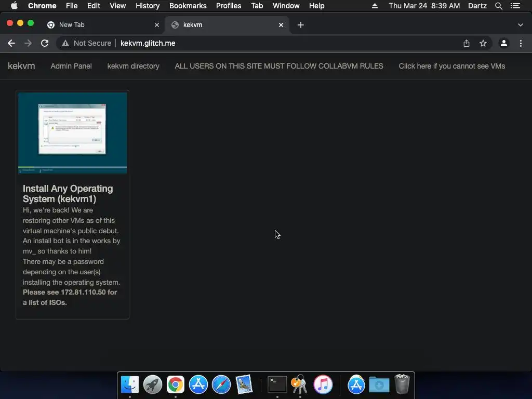This screenshot has height=399, width=532.
Task: Open the View menu
Action: (118, 6)
